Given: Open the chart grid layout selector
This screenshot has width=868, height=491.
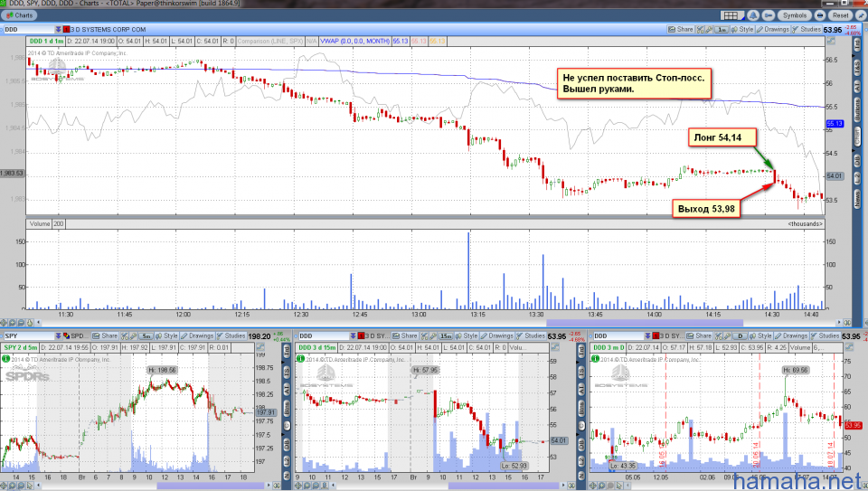Looking at the screenshot, I should point(731,15).
